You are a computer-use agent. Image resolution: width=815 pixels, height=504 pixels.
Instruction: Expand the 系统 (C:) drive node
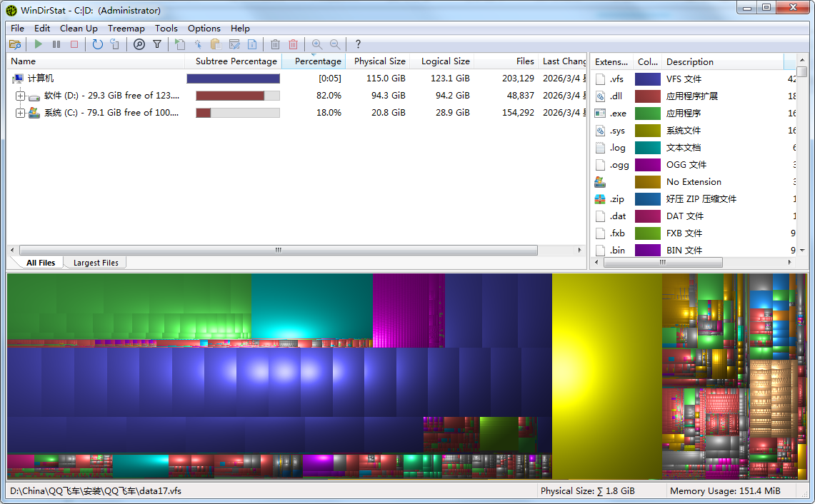(20, 113)
